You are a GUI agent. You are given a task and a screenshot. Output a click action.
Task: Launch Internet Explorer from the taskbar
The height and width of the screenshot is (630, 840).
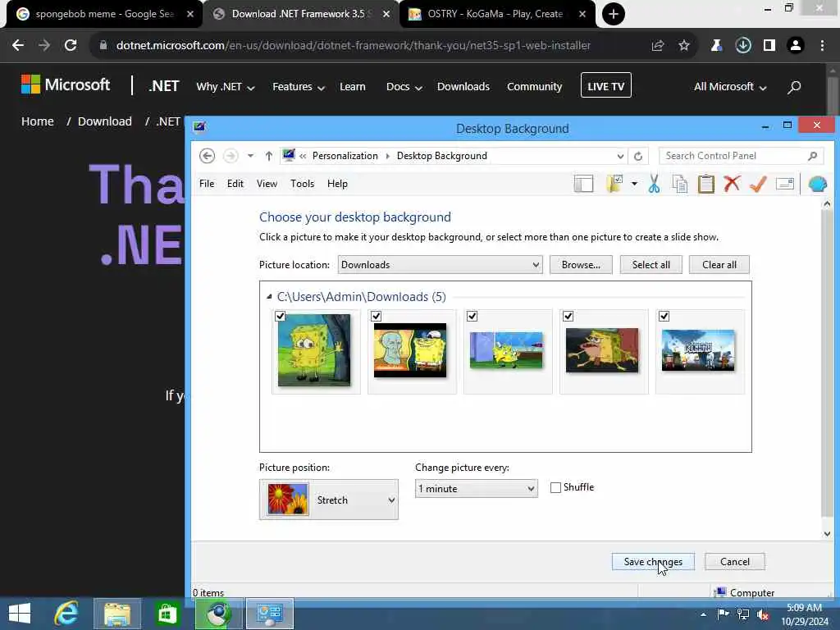click(66, 614)
